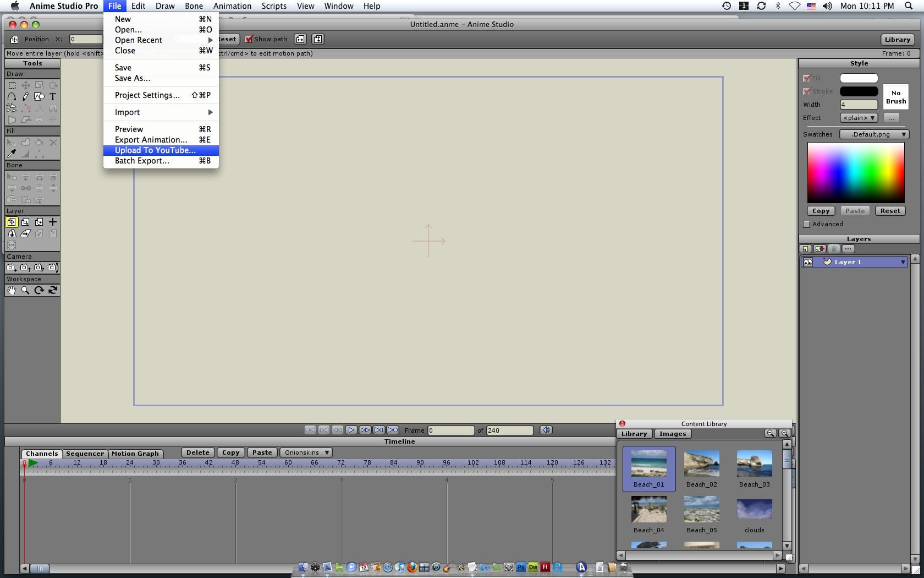924x578 pixels.
Task: Expand the Swatches .Default.png dropdown
Action: tap(874, 134)
